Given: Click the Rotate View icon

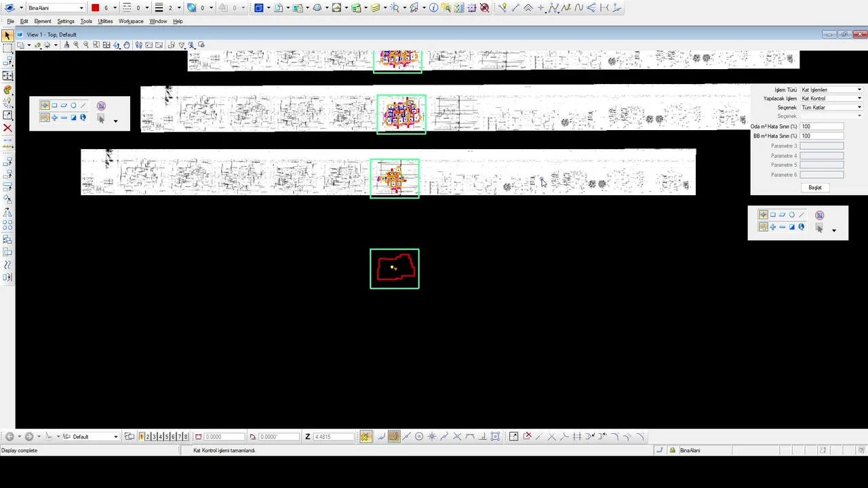Looking at the screenshot, I should tap(117, 45).
